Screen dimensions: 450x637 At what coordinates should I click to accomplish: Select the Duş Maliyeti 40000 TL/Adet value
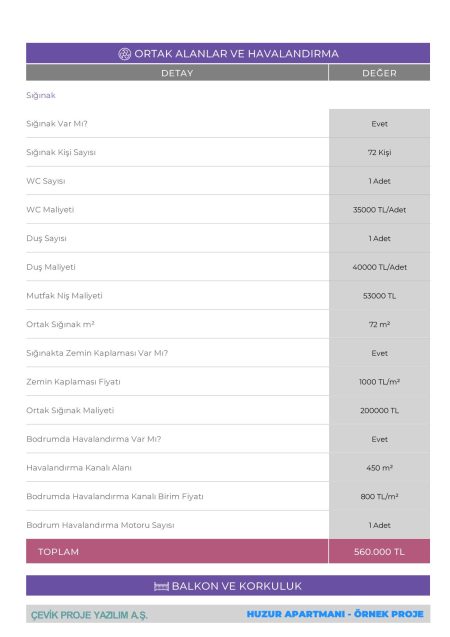click(x=379, y=267)
